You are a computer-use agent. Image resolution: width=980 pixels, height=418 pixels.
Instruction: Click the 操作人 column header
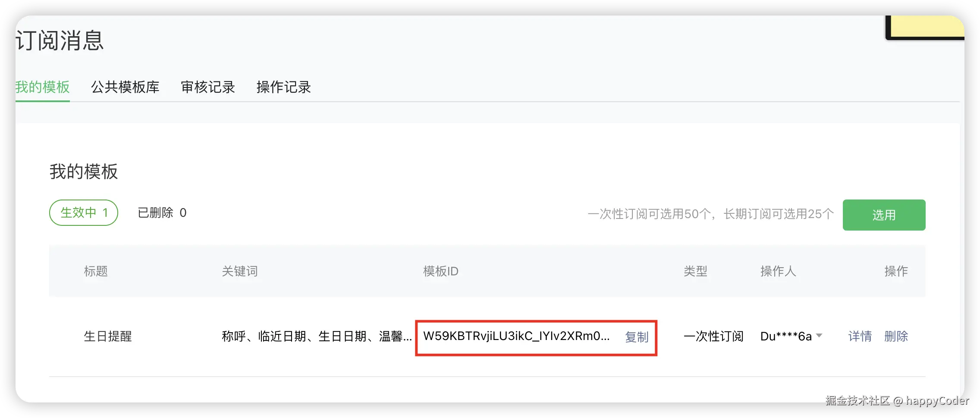tap(778, 271)
